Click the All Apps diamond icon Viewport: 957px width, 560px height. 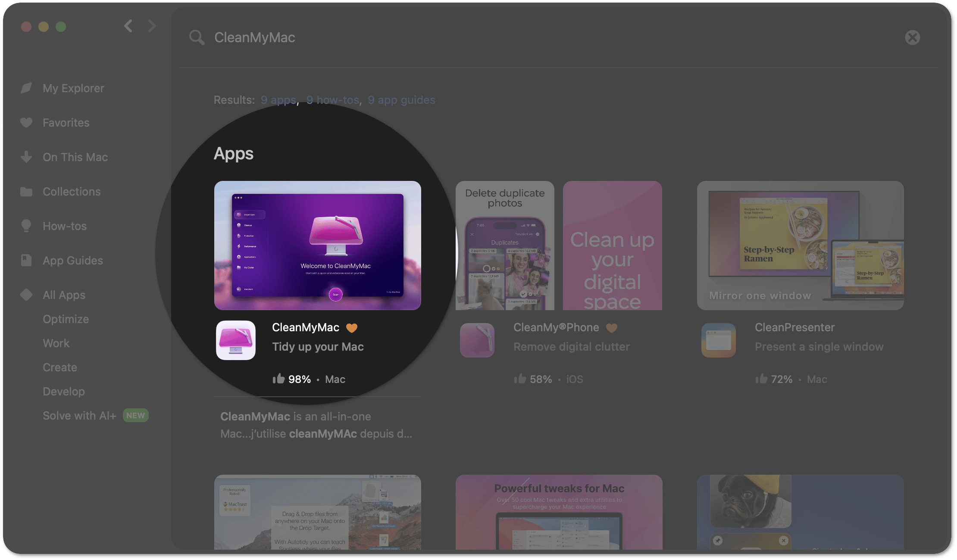26,295
